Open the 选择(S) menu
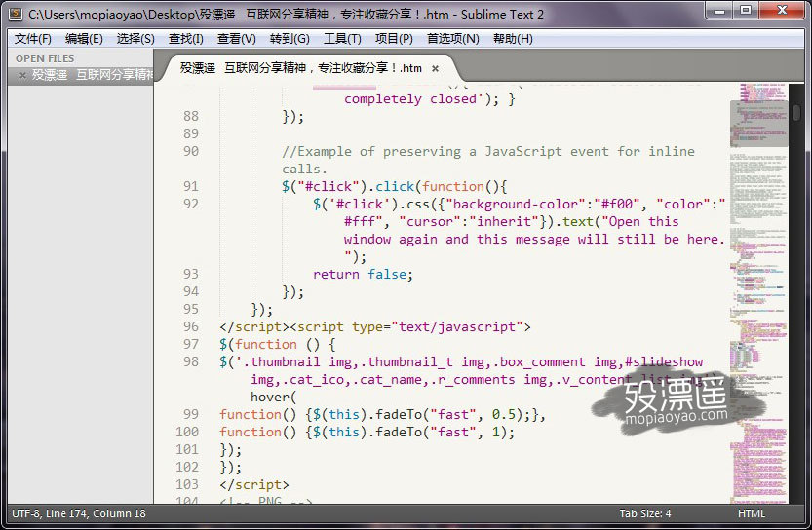This screenshot has width=812, height=530. (135, 39)
